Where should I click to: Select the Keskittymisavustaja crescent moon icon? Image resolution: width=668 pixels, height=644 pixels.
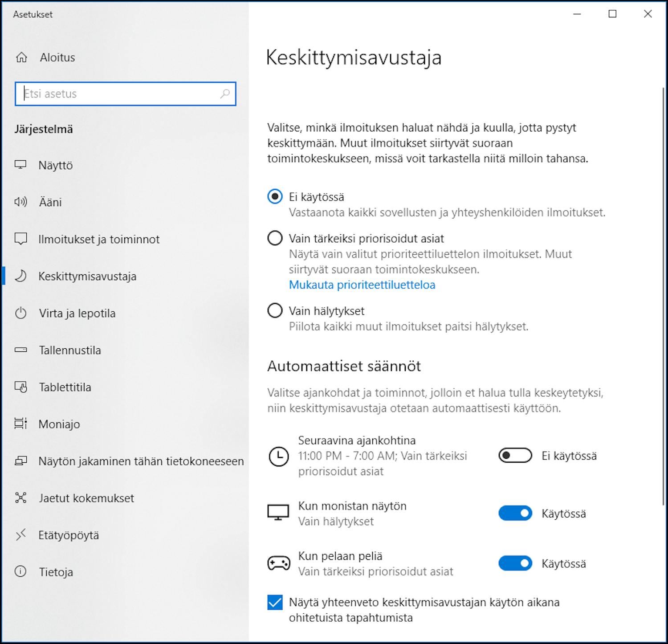[21, 276]
